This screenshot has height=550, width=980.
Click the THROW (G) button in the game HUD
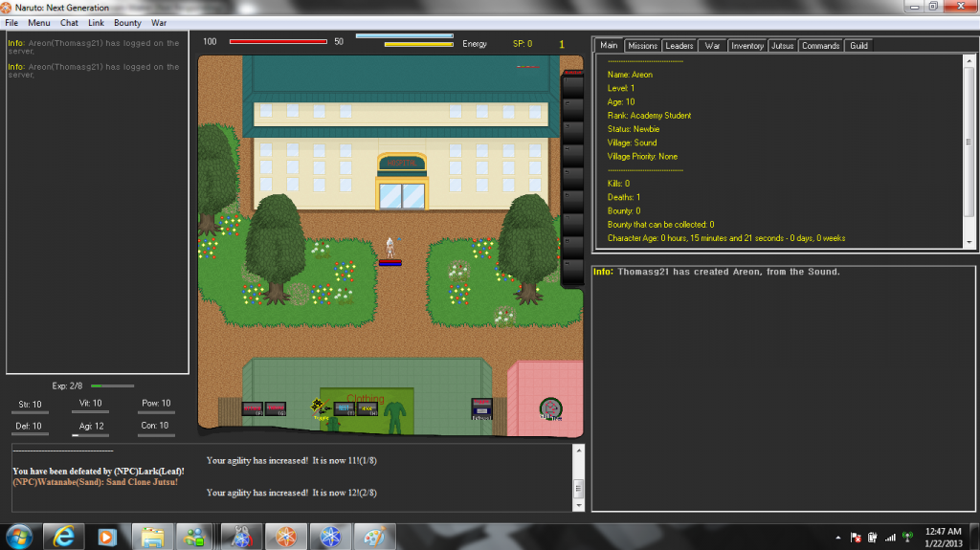276,408
